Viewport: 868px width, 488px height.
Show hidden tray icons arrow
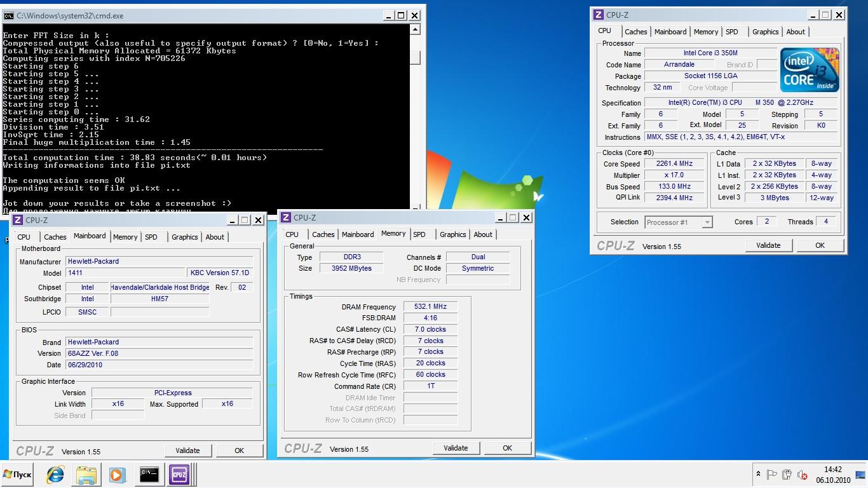point(758,474)
